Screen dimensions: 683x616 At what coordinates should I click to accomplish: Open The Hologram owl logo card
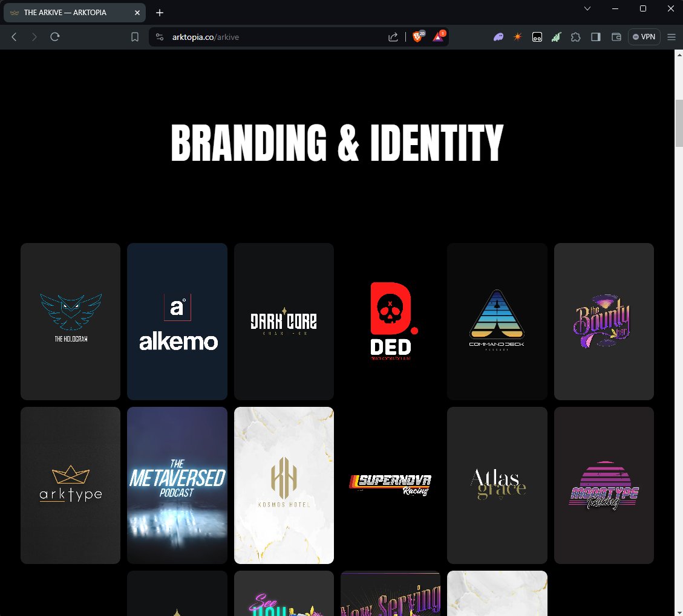pos(71,321)
